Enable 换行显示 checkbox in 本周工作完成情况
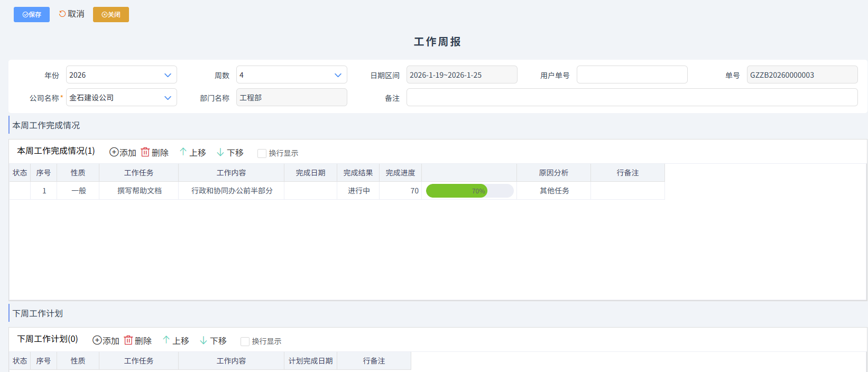This screenshot has width=868, height=372. point(262,153)
